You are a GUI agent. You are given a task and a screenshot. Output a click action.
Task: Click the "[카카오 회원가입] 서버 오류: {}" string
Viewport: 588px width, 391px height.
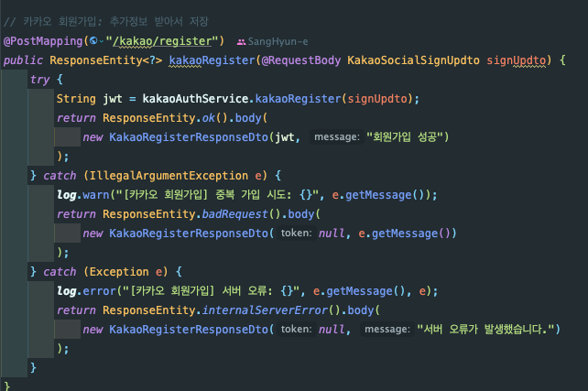click(x=212, y=291)
